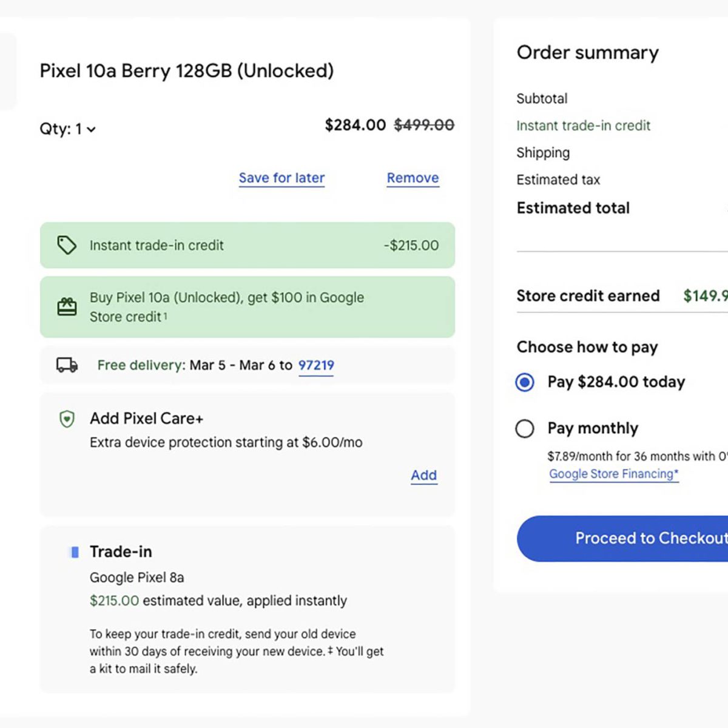Screen dimensions: 728x728
Task: Remove the Pixel 10a from cart
Action: (413, 178)
